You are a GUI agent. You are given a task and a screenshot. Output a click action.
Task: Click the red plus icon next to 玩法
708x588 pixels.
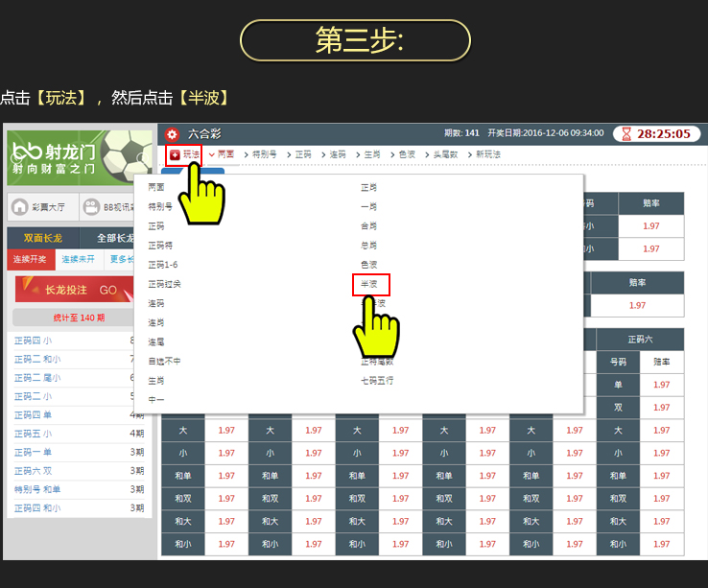coord(175,154)
